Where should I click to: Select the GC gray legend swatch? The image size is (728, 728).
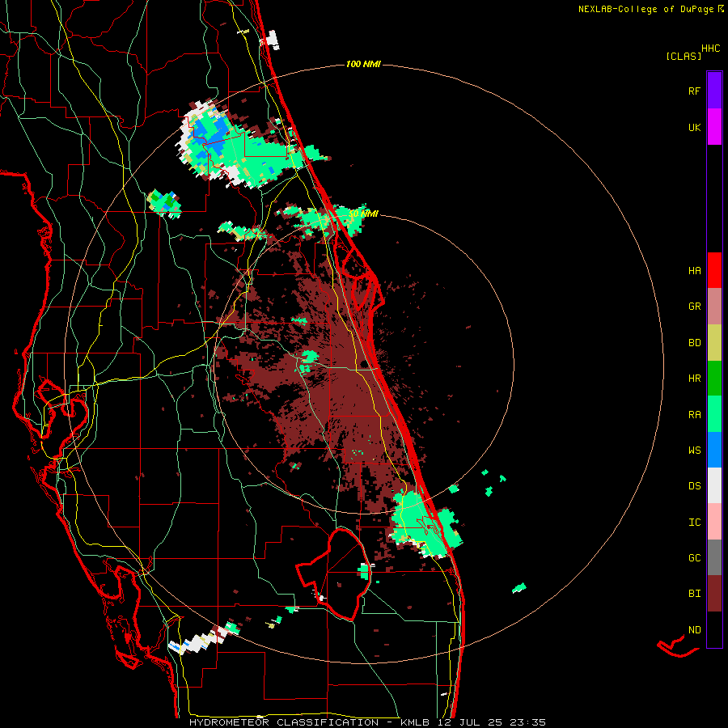[714, 557]
